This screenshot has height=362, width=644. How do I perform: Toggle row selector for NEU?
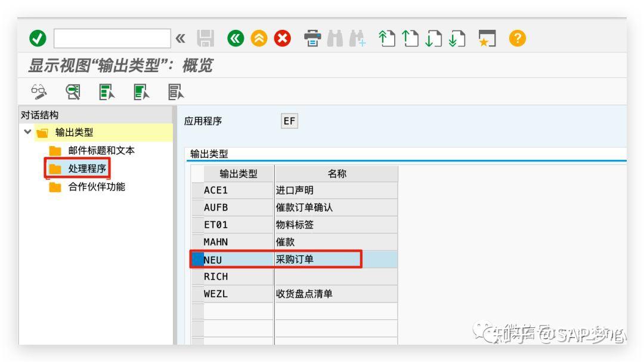click(x=197, y=259)
